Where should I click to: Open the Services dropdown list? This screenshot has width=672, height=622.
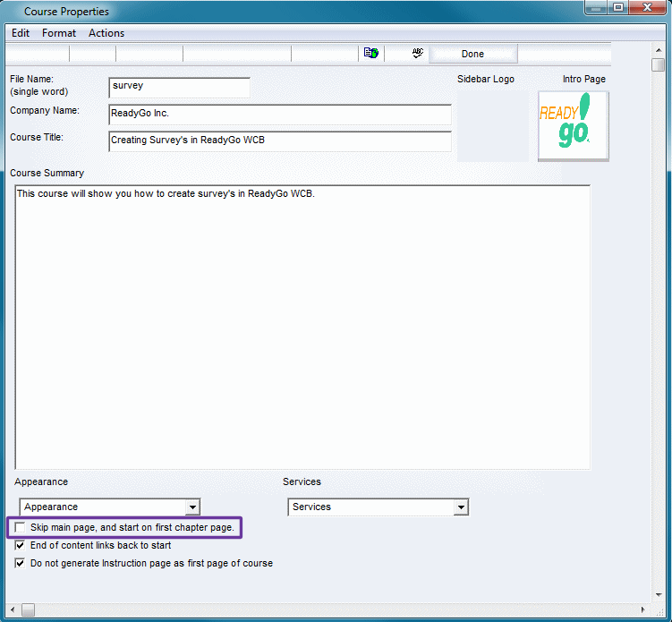(x=379, y=507)
